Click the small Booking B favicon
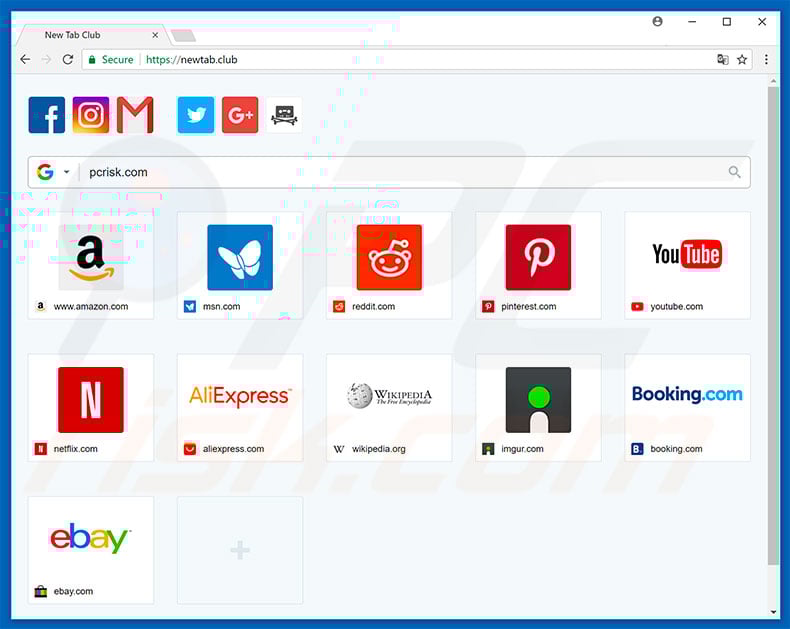This screenshot has height=629, width=790. (637, 449)
